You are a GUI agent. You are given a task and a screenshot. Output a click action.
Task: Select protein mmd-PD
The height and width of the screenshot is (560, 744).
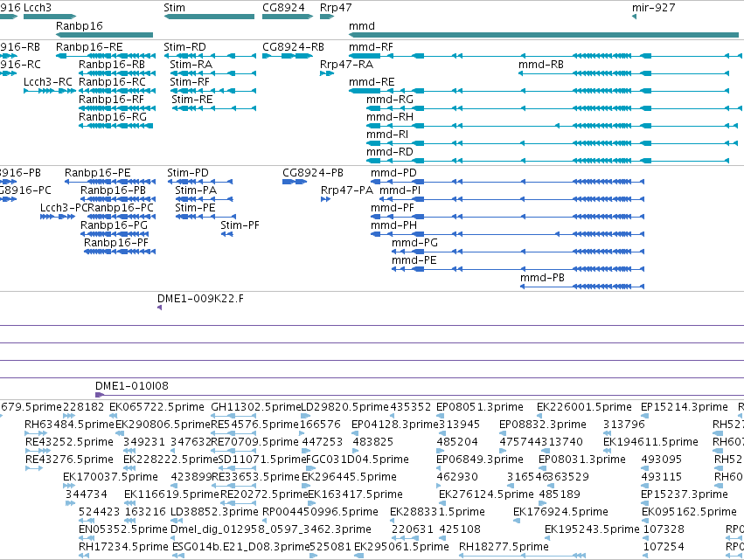tap(393, 173)
